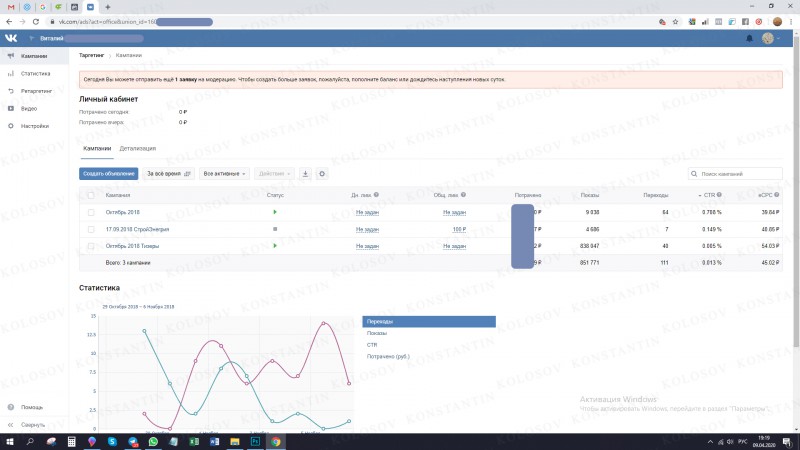Click the running status icon for Октябрь 2018
800x450 pixels.
(x=275, y=212)
